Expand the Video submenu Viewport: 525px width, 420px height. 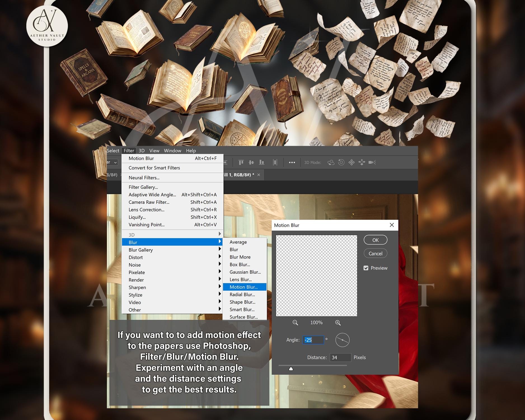tap(172, 302)
